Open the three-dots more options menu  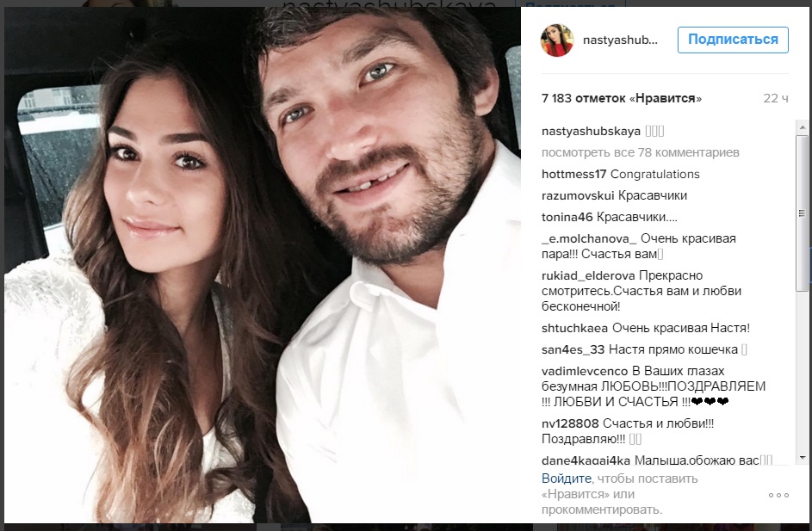point(778,496)
